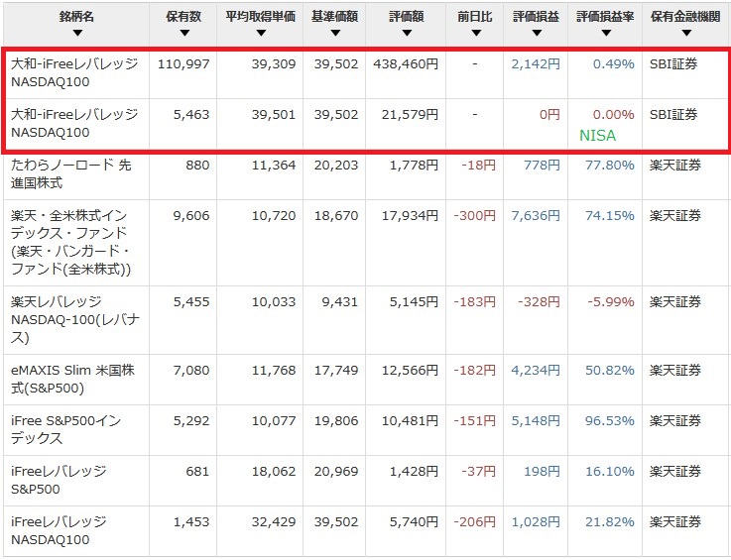Click the 5,148円 profit cell

536,420
